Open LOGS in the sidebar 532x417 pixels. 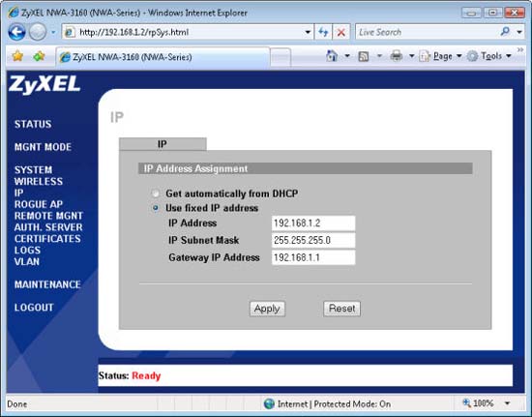27,250
